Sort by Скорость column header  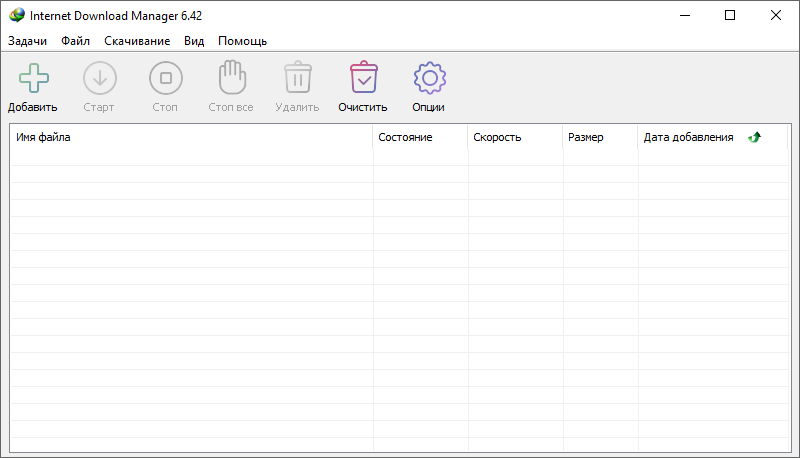pos(515,137)
